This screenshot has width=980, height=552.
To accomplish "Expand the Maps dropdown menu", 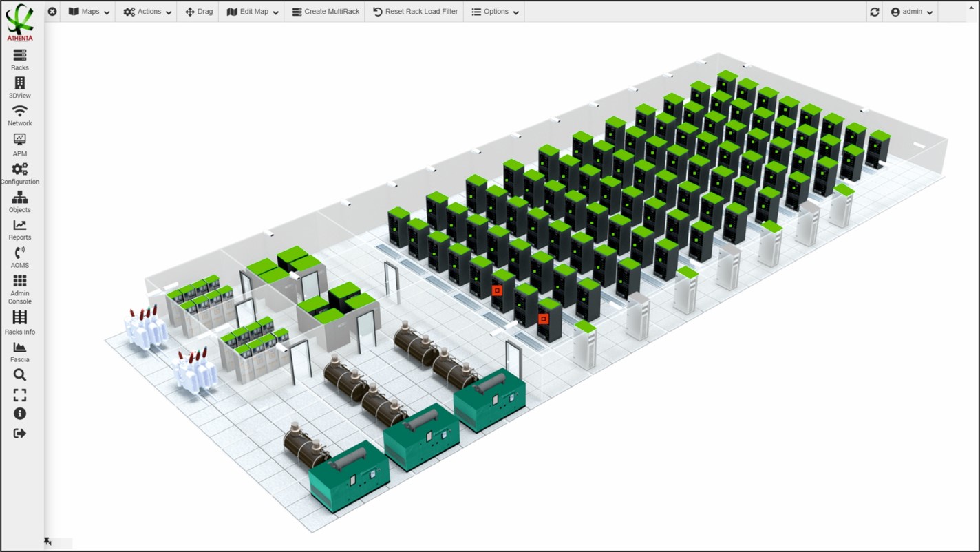I will 89,12.
